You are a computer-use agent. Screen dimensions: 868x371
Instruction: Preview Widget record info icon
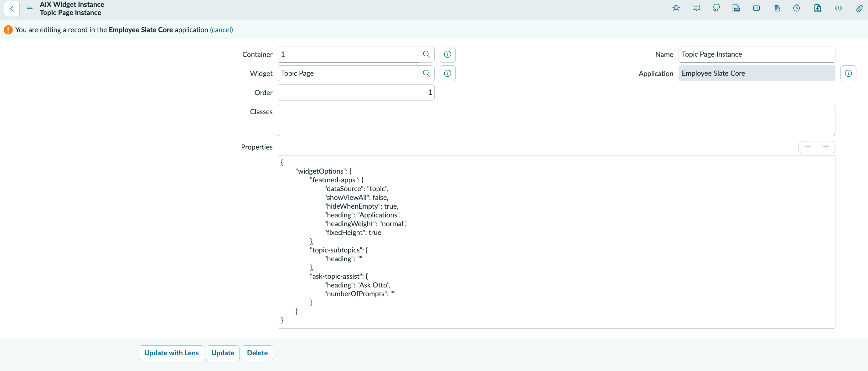point(447,74)
